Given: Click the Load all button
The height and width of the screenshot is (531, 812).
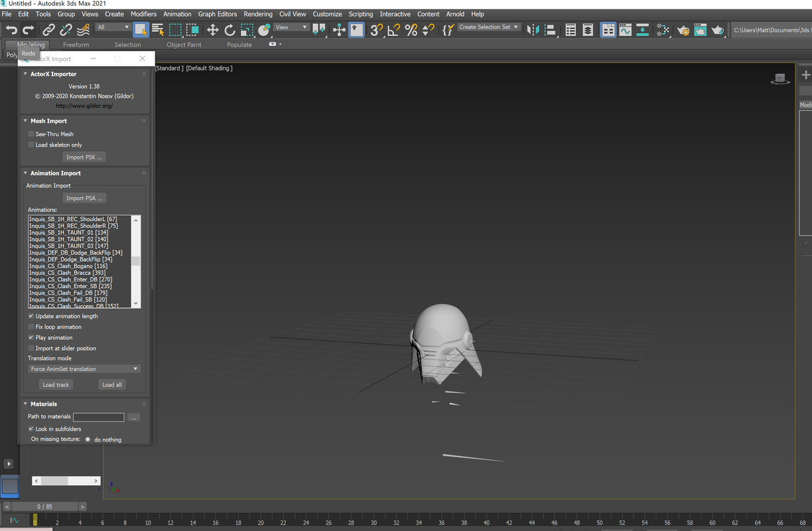Looking at the screenshot, I should 111,384.
